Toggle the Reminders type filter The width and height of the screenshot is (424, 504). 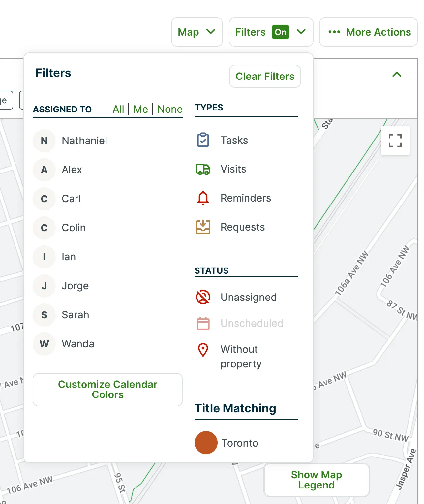pos(246,198)
